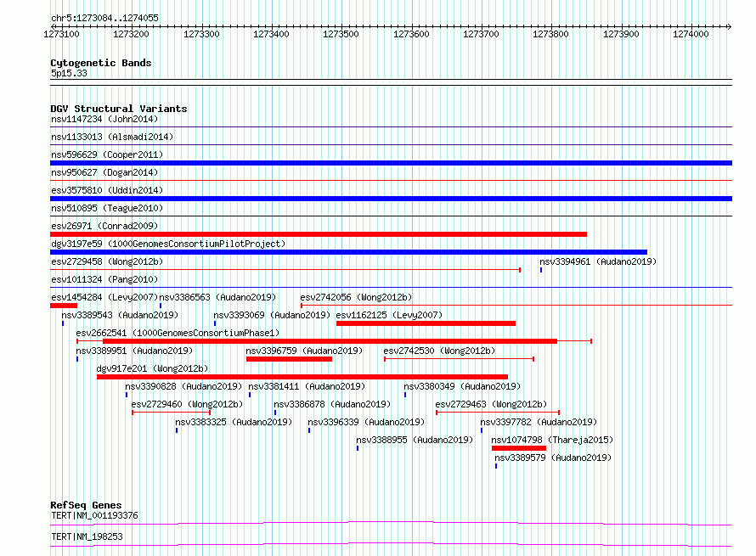The height and width of the screenshot is (556, 756).
Task: Click nsv3390828 (Audano2019) label
Action: (183, 386)
